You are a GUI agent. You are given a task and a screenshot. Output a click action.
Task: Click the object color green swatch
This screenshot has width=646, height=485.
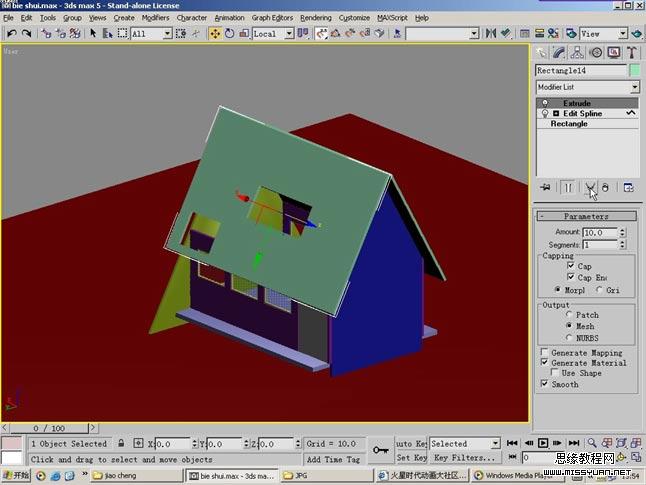(x=635, y=70)
